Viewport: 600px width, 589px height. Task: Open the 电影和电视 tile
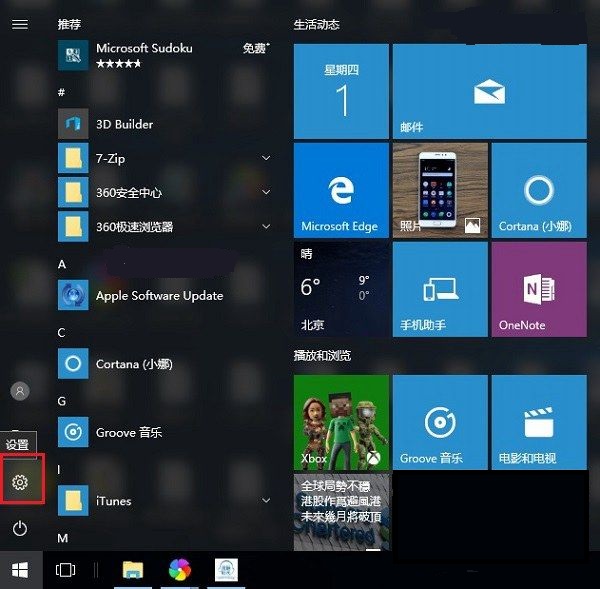point(538,422)
